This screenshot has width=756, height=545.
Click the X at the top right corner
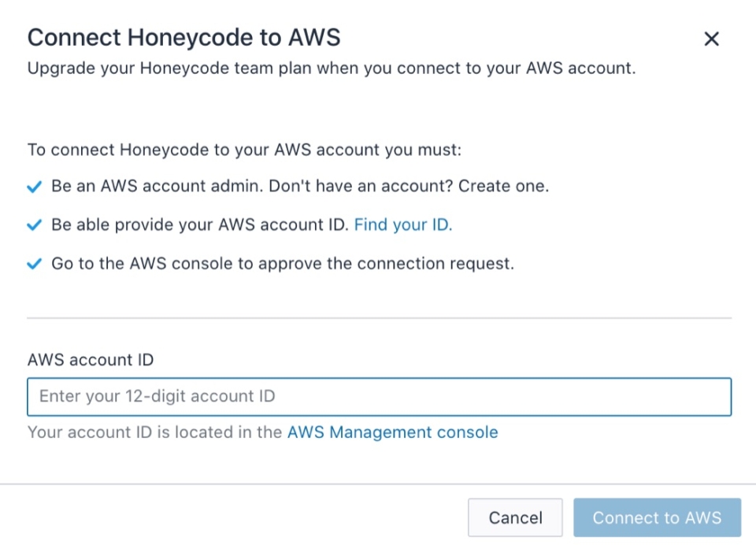[711, 39]
